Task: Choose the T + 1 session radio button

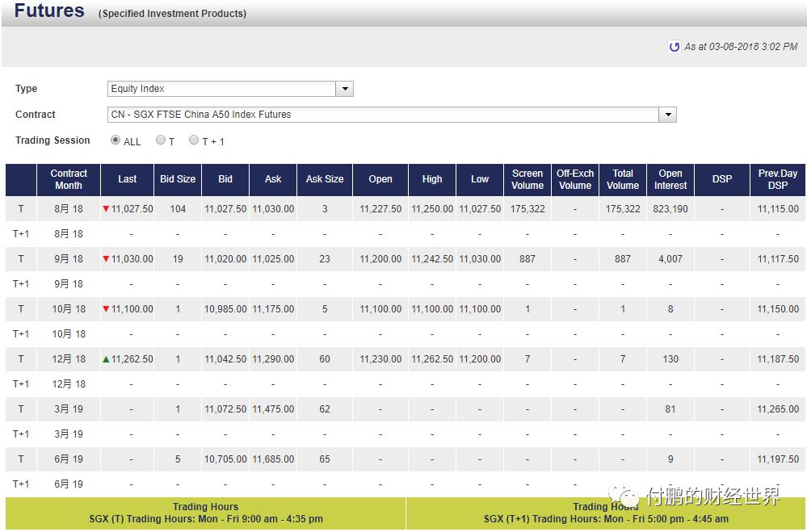Action: pyautogui.click(x=194, y=140)
